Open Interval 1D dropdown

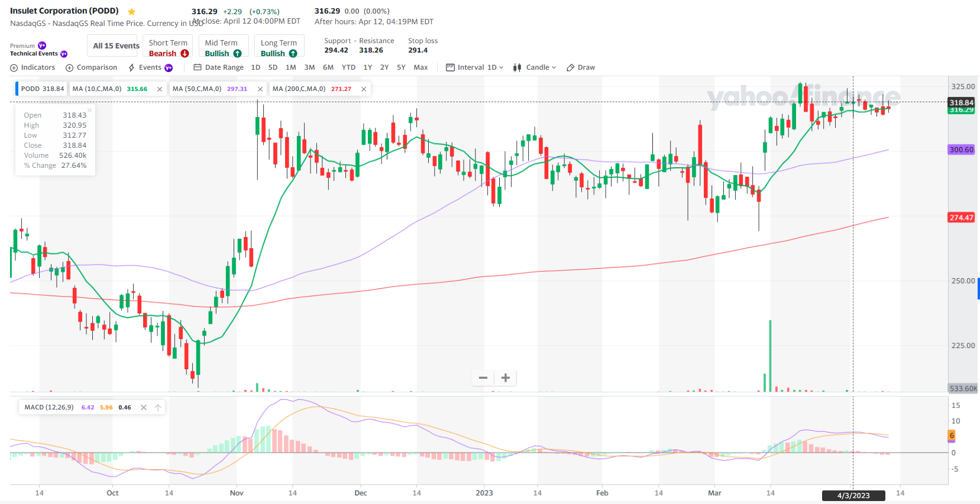[x=474, y=67]
